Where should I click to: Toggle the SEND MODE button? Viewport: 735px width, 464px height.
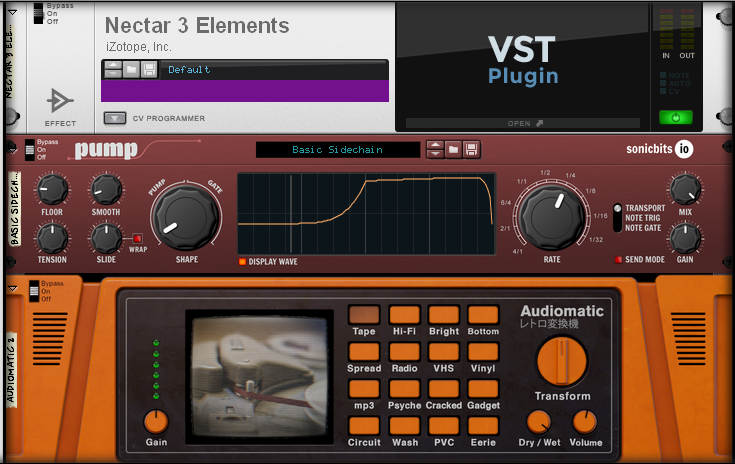tap(618, 260)
